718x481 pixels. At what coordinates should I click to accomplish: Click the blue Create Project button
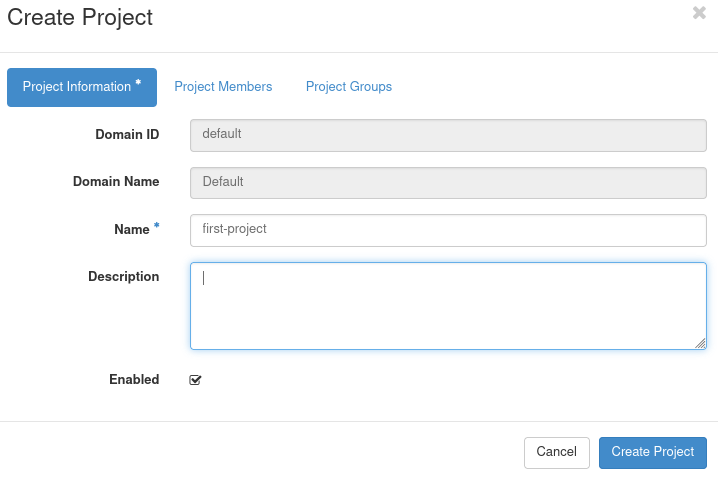pyautogui.click(x=653, y=452)
